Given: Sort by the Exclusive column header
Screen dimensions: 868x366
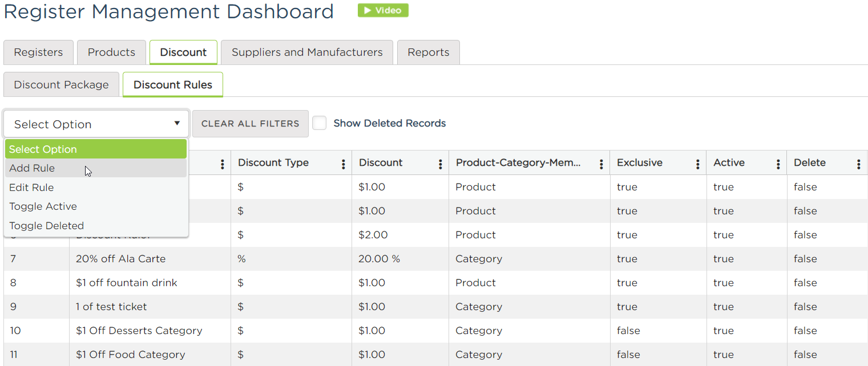Looking at the screenshot, I should tap(640, 163).
